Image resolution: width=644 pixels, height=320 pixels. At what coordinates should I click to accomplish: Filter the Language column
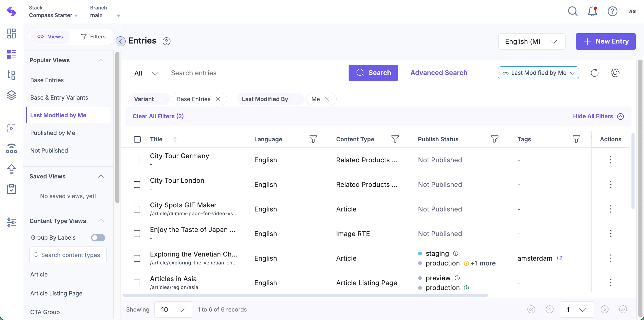(313, 139)
